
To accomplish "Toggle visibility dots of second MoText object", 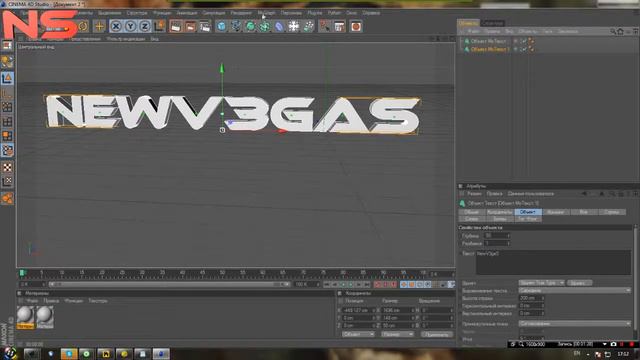I will pos(516,49).
